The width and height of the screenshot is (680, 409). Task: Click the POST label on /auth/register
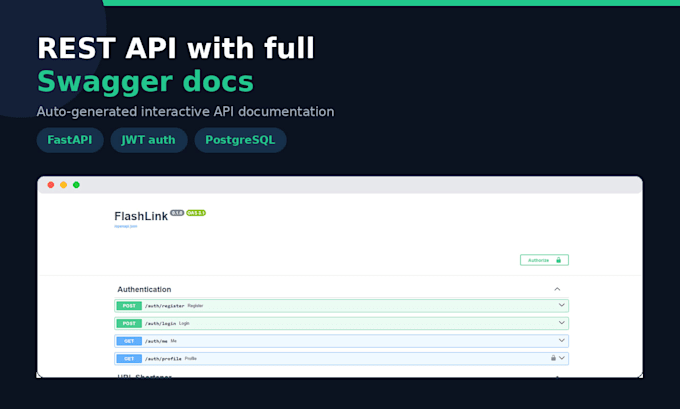coord(129,306)
